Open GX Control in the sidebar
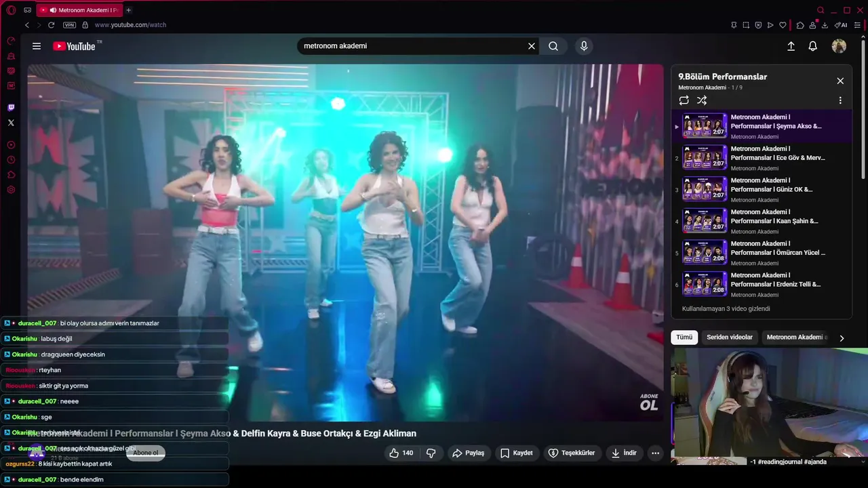 (x=11, y=41)
